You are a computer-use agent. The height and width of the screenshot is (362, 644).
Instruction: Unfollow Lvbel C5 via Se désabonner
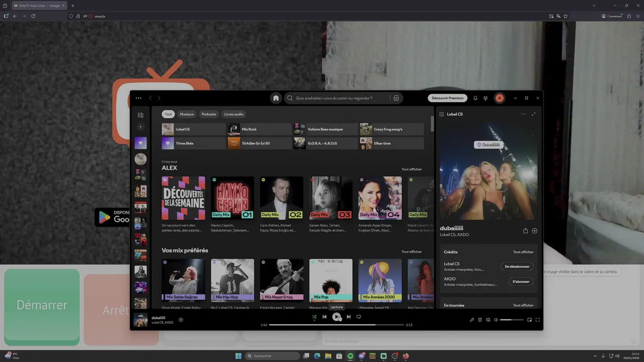point(517,266)
